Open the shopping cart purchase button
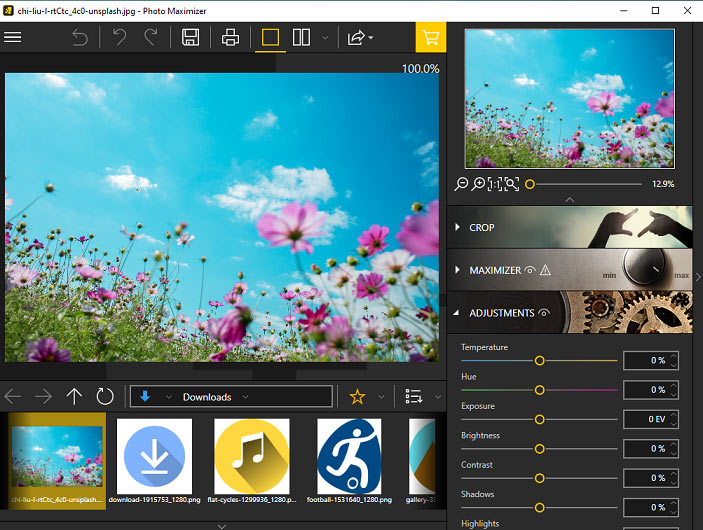 pyautogui.click(x=431, y=37)
